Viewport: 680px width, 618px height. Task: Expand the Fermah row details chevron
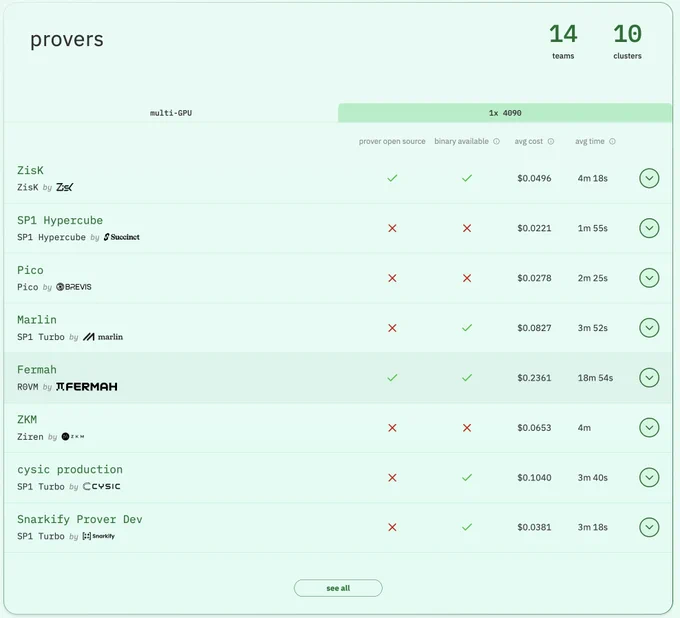[x=649, y=378]
